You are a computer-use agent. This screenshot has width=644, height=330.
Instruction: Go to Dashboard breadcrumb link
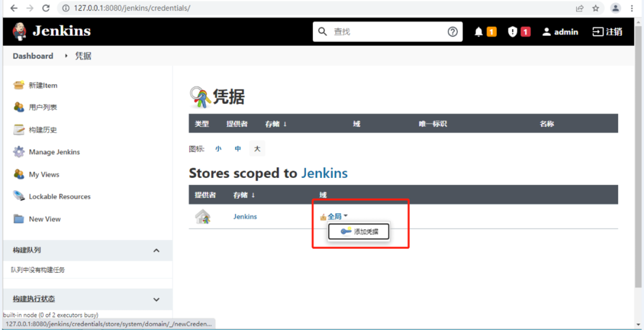(x=33, y=56)
